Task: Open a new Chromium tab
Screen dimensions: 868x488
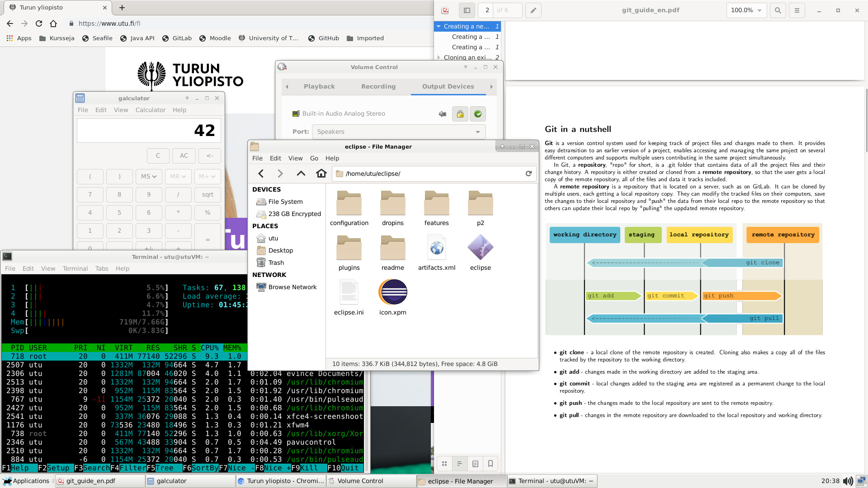Action: pos(122,8)
